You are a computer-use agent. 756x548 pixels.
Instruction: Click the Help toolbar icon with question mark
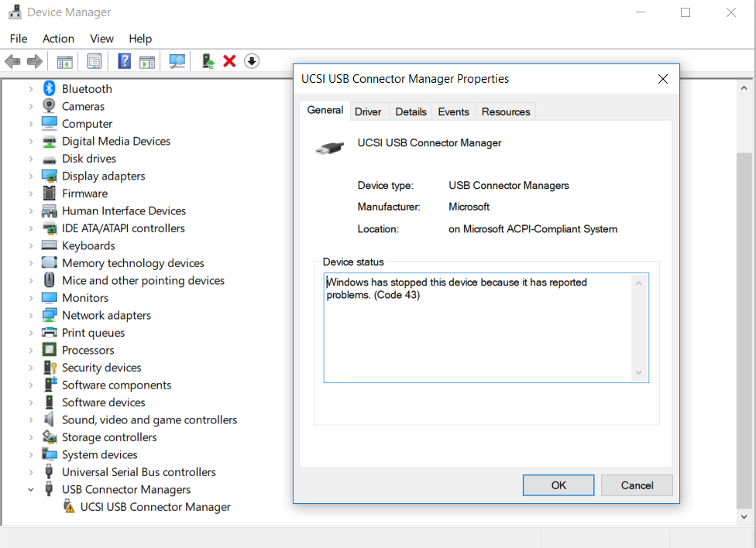124,61
